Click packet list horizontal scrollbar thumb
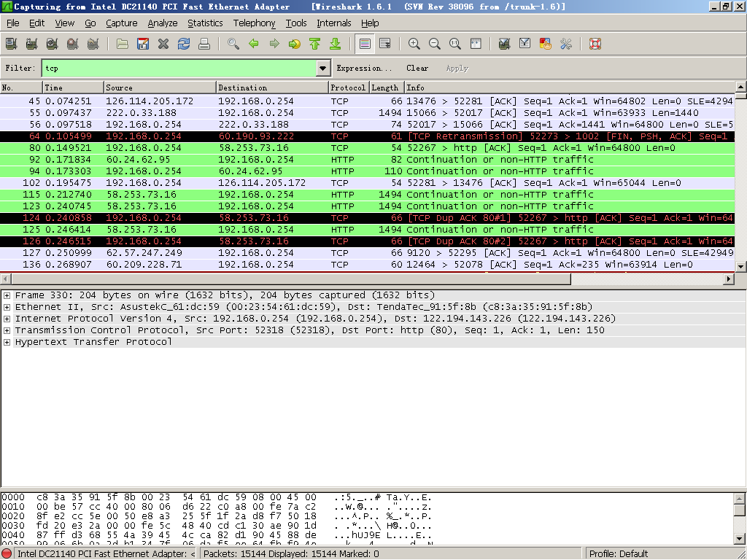Image resolution: width=747 pixels, height=560 pixels. (x=290, y=279)
